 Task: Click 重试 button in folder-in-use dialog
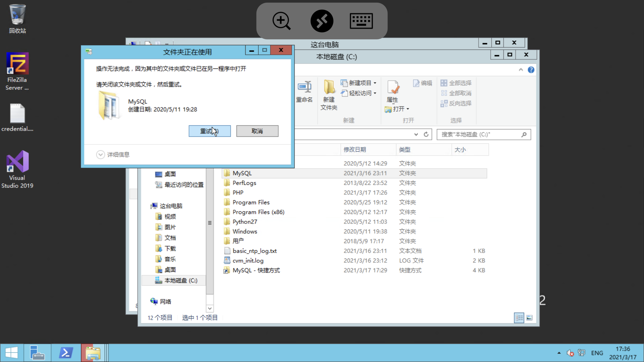(210, 131)
